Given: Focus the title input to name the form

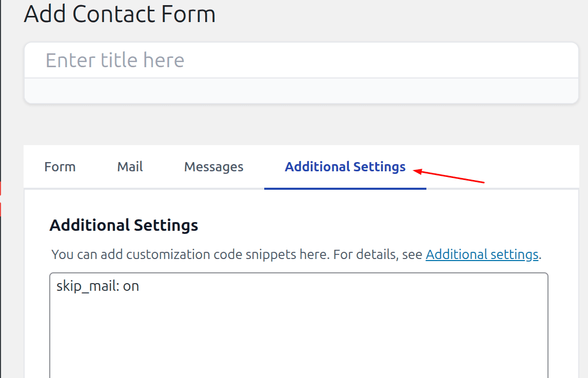Looking at the screenshot, I should tap(205, 59).
